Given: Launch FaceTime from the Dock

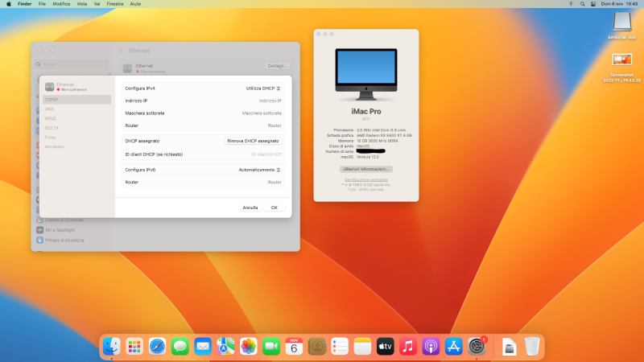Looking at the screenshot, I should (x=271, y=347).
